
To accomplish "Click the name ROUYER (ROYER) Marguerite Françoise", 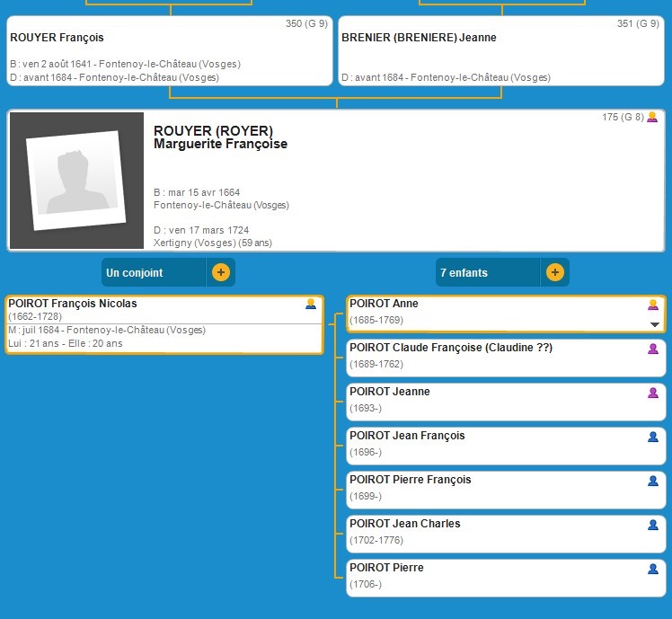I will coord(221,137).
